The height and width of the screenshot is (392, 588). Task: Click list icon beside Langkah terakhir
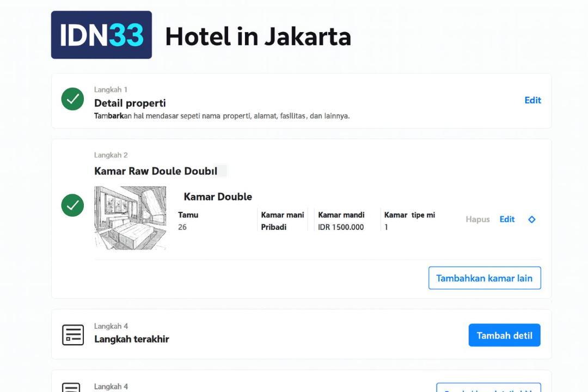tap(73, 335)
